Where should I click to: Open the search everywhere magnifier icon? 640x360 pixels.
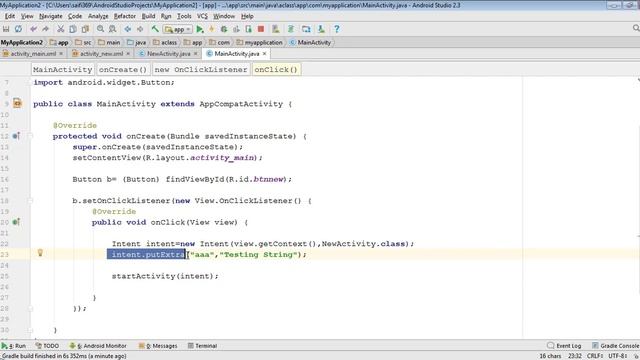(636, 28)
